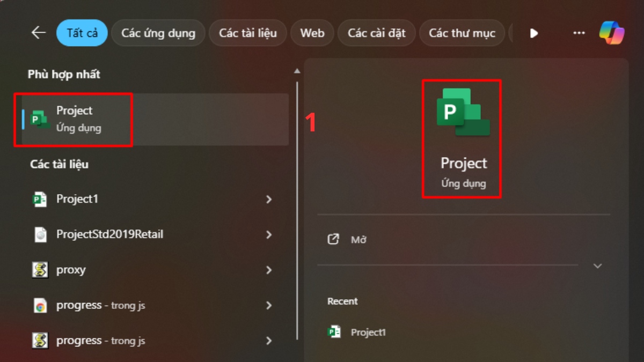Open the Copilot icon
The image size is (644, 362).
tap(612, 33)
